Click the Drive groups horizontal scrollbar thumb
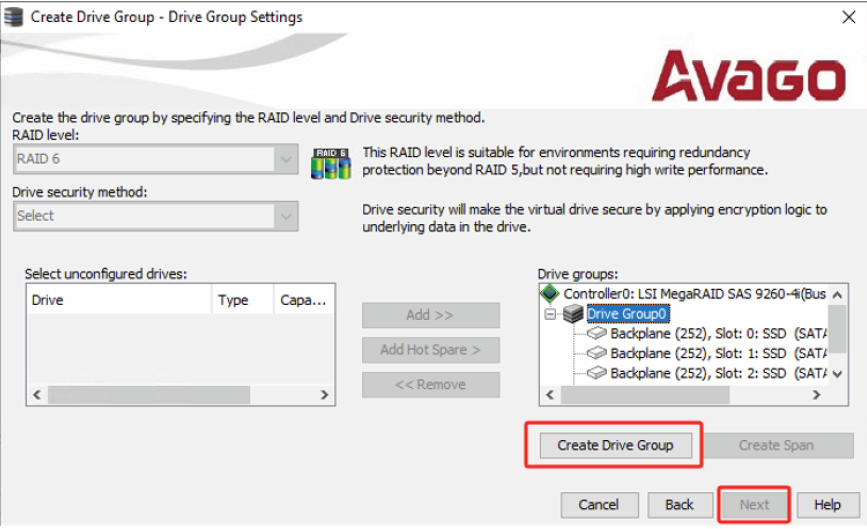This screenshot has width=867, height=529. pyautogui.click(x=645, y=395)
